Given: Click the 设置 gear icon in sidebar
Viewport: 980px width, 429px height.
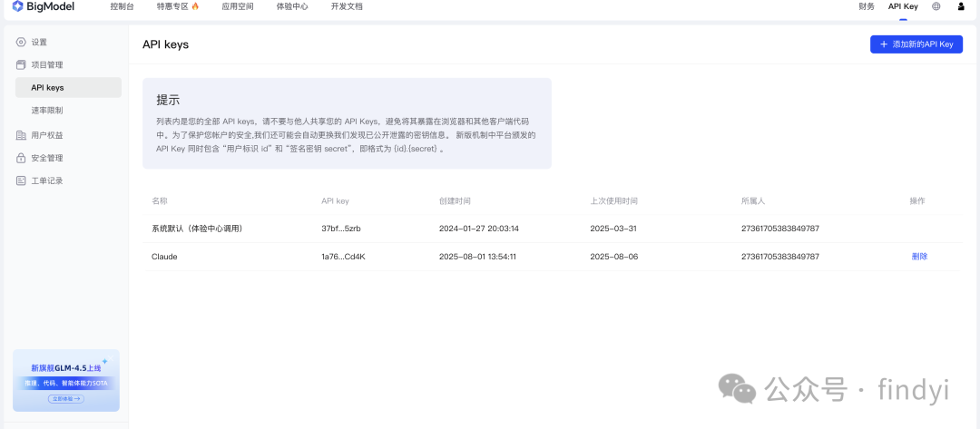Looking at the screenshot, I should click(x=21, y=43).
